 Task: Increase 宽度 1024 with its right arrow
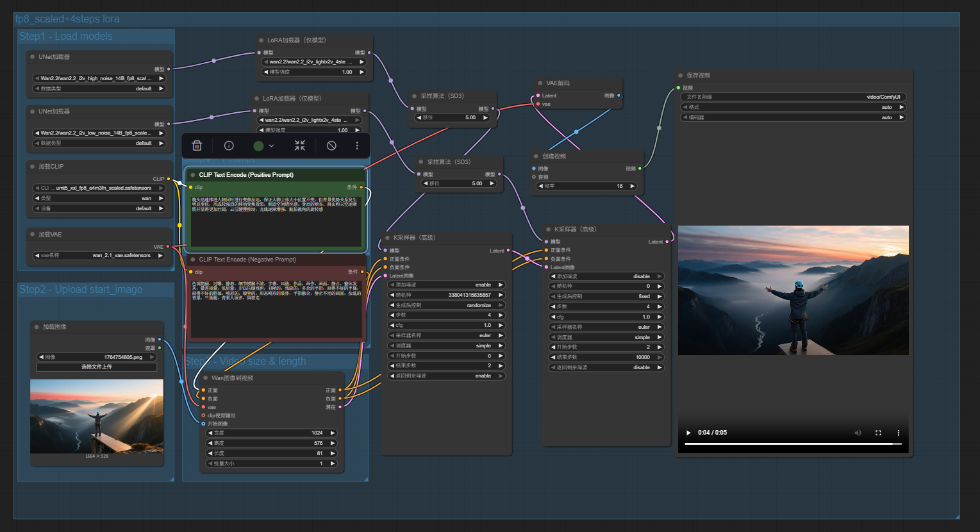point(333,433)
